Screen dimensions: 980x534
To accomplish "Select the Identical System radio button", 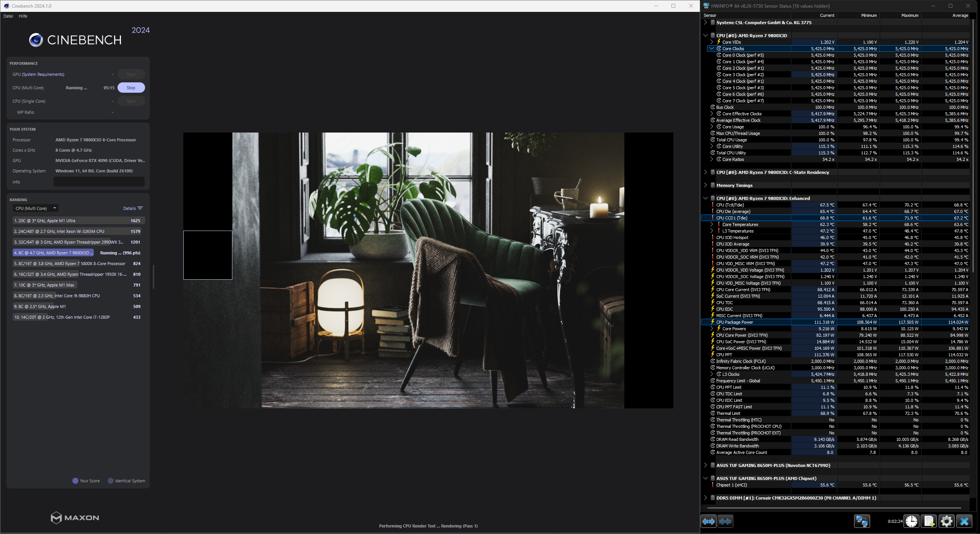I will 111,480.
